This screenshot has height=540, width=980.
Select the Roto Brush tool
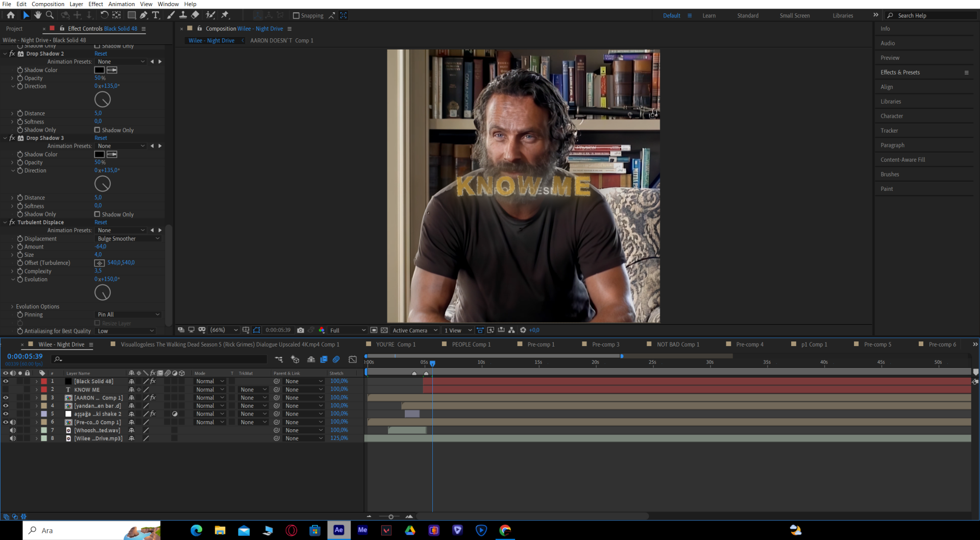(x=210, y=15)
